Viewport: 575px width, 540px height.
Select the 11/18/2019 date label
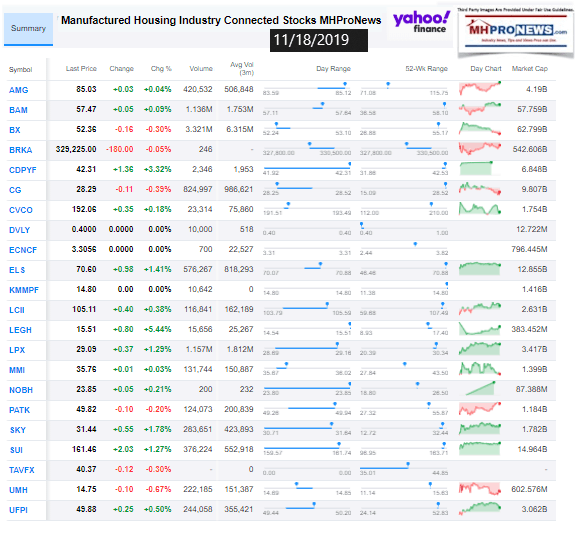click(x=319, y=40)
